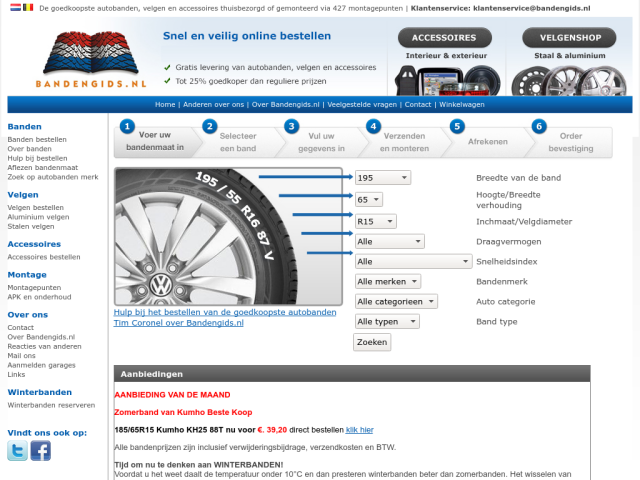The height and width of the screenshot is (480, 640).
Task: Open the Alle typen band type dropdown
Action: [x=383, y=322]
